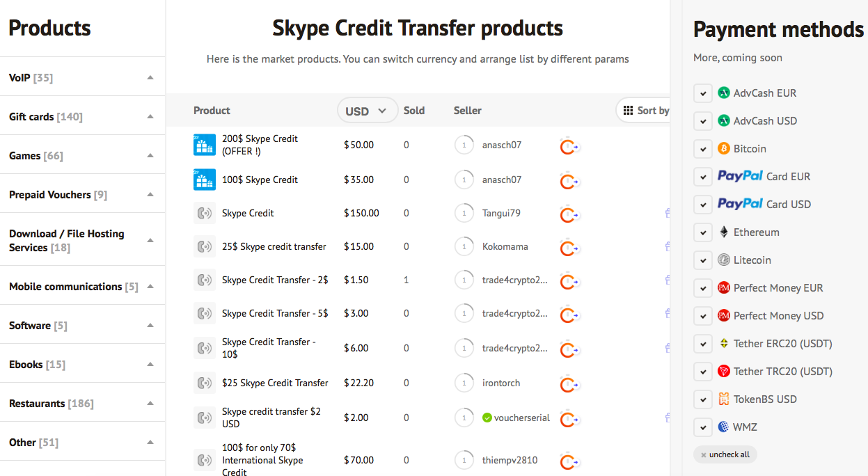Viewport: 868px width, 476px height.
Task: Click phone icon for $25 Skype Credit Transfer
Action: click(205, 383)
